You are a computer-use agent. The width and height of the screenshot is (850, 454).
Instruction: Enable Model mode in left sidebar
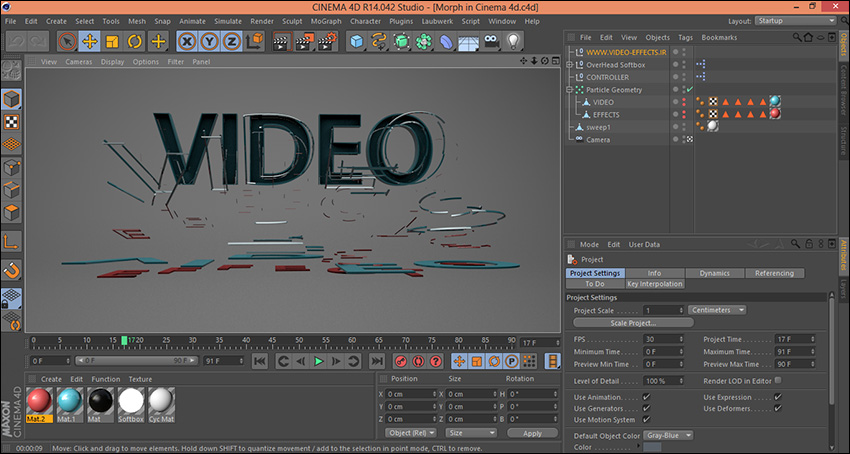click(x=11, y=99)
